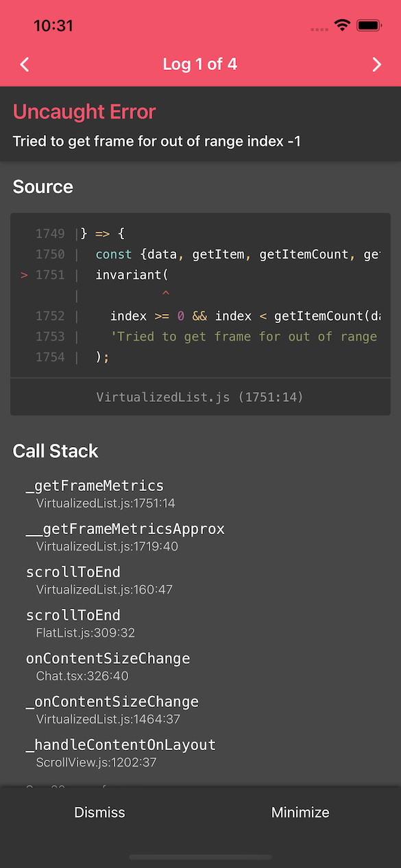This screenshot has width=401, height=868.
Task: Minimize the LogBox error overlay
Action: [300, 812]
